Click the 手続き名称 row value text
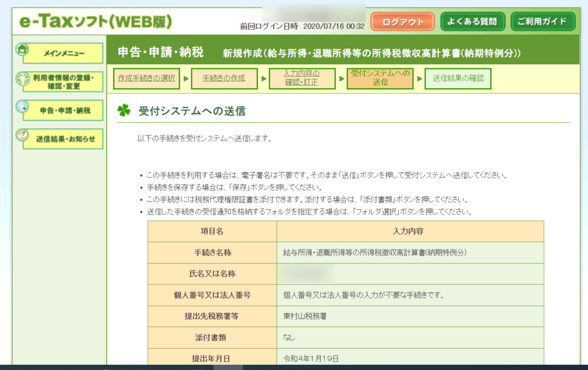Image resolution: width=588 pixels, height=370 pixels. point(374,252)
